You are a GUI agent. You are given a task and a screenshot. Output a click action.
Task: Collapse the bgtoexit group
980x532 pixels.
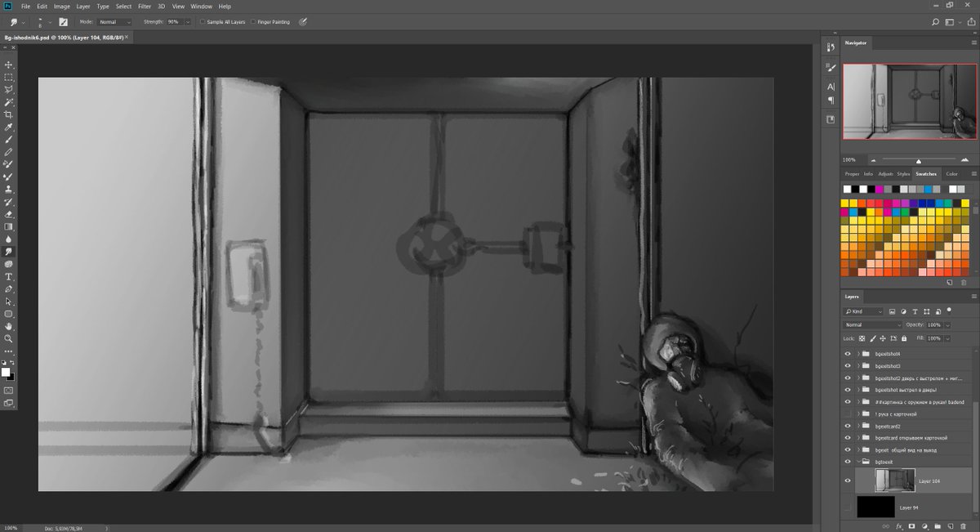coord(858,462)
